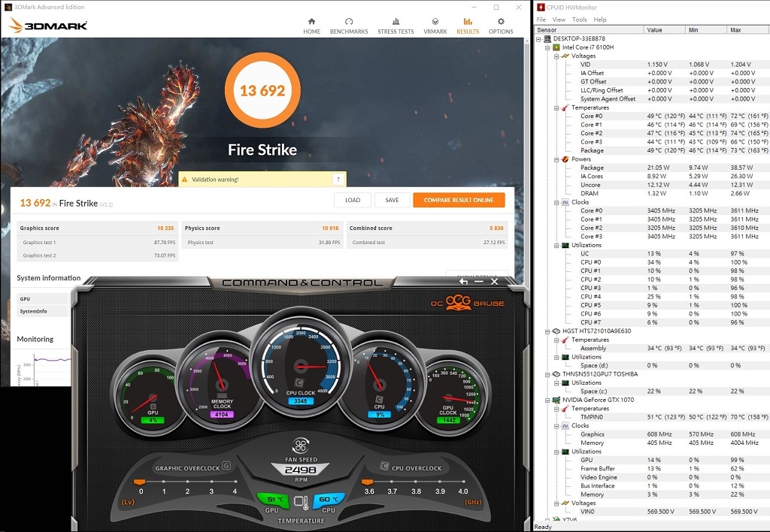Screen dimensions: 770x532
Task: Click the graphic overclock G icon
Action: [x=226, y=465]
